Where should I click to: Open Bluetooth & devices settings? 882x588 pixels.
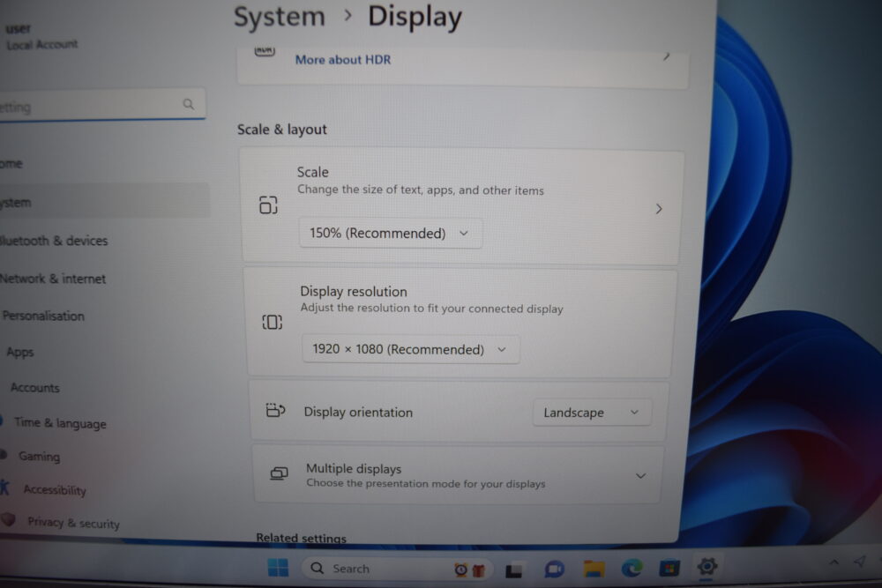[54, 241]
